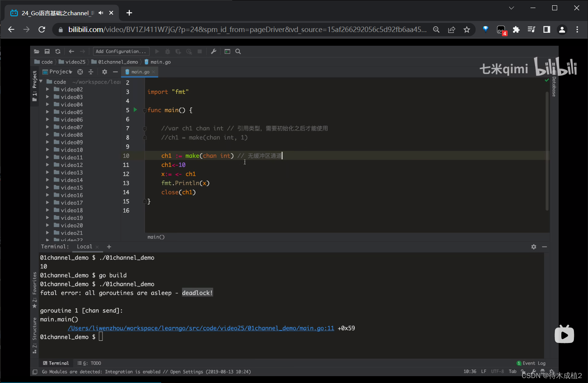Click the collapse all icon in Project panel

(x=91, y=72)
